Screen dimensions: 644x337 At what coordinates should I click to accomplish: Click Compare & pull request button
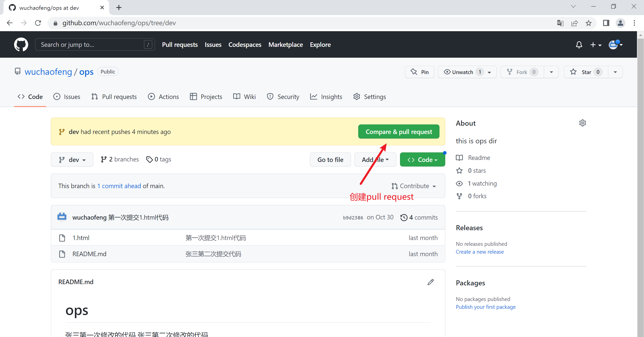[x=399, y=132]
